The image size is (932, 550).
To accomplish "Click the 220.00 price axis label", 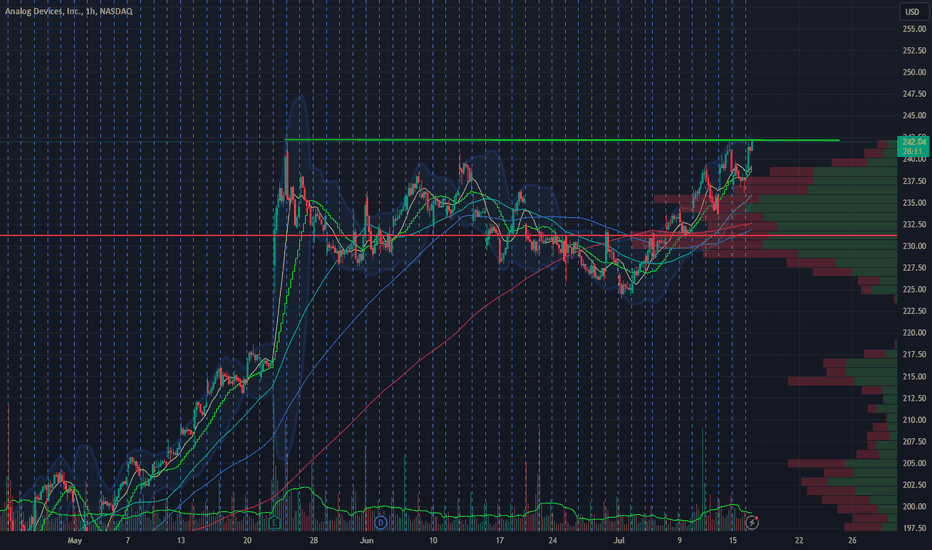I will point(914,332).
